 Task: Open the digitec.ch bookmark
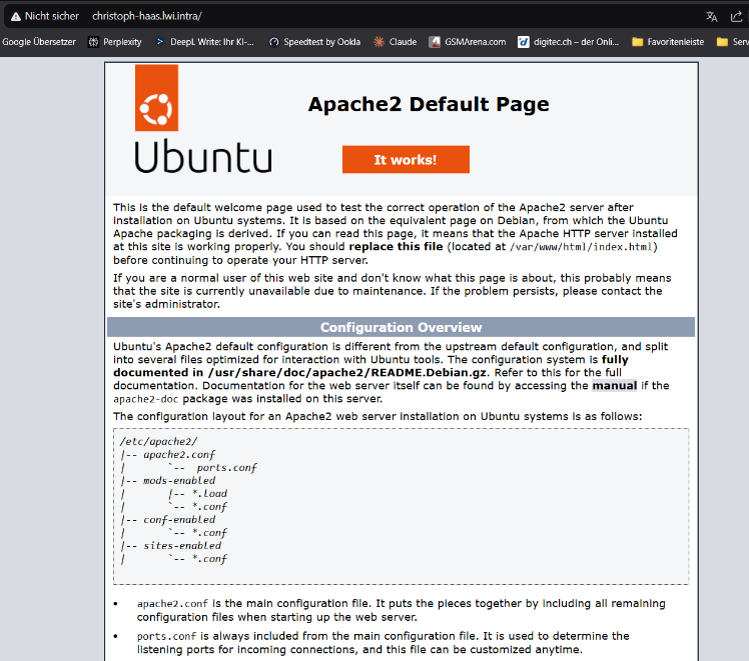(x=568, y=42)
